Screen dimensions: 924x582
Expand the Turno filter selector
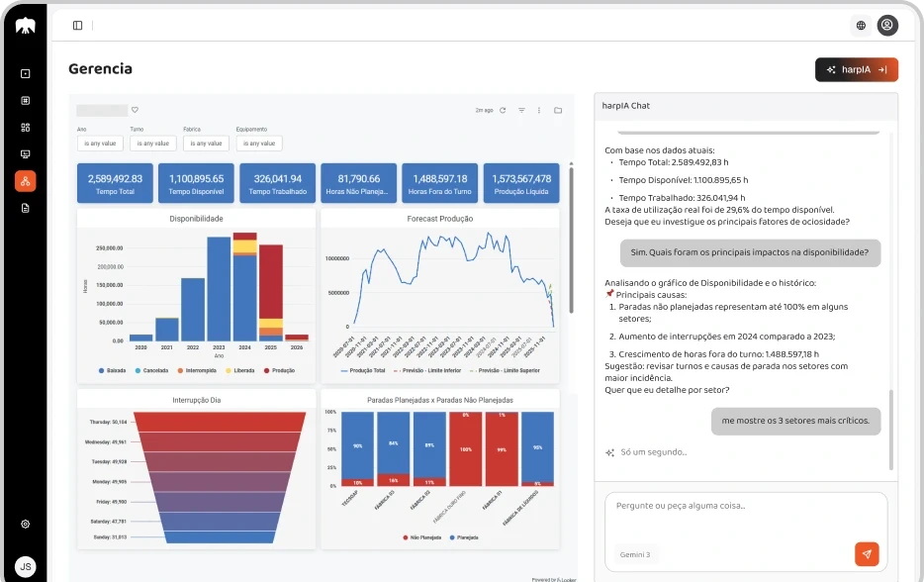pos(151,143)
